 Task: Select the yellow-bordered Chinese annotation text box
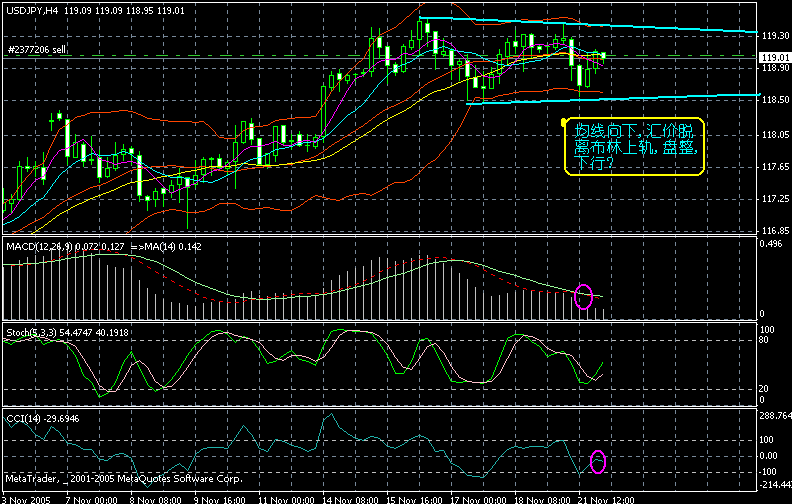pos(634,147)
